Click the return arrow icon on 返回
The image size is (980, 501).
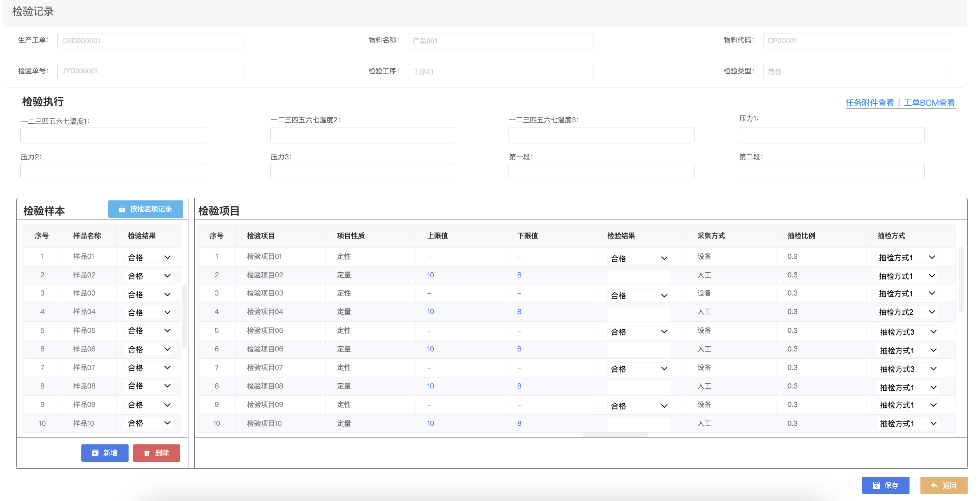coord(934,485)
